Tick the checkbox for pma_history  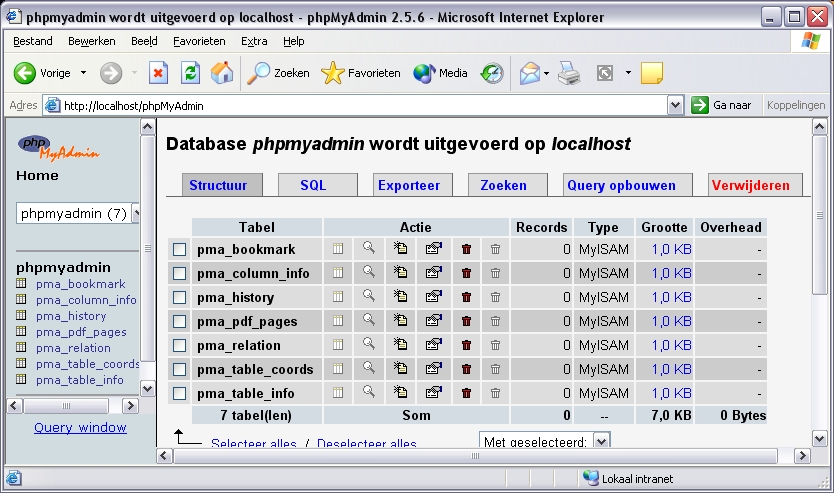pos(179,297)
